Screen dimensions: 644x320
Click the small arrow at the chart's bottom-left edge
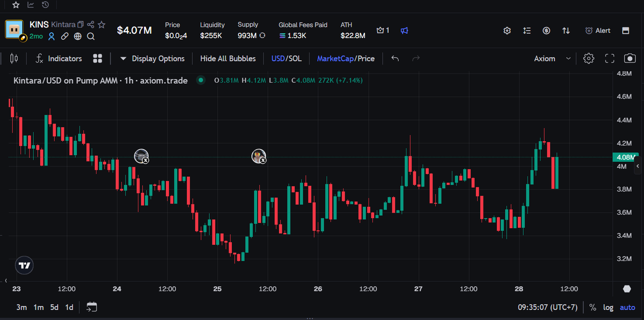6,281
